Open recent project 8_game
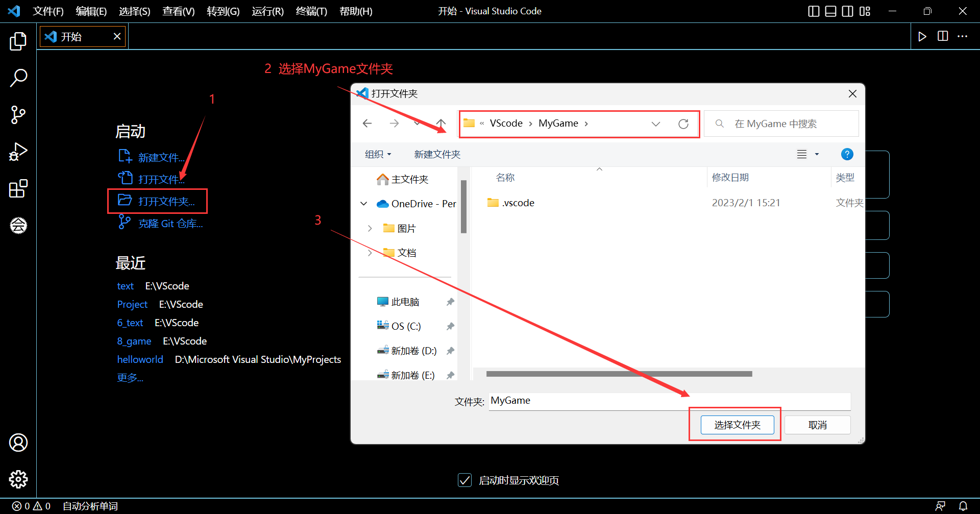This screenshot has height=514, width=980. coord(134,341)
